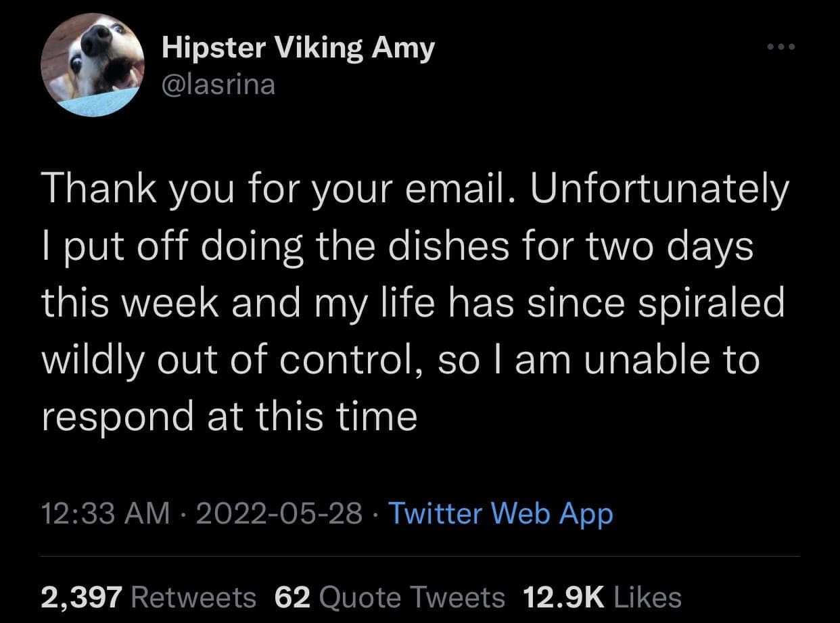
Task: Click the 2022-05-28 date
Action: click(x=277, y=513)
